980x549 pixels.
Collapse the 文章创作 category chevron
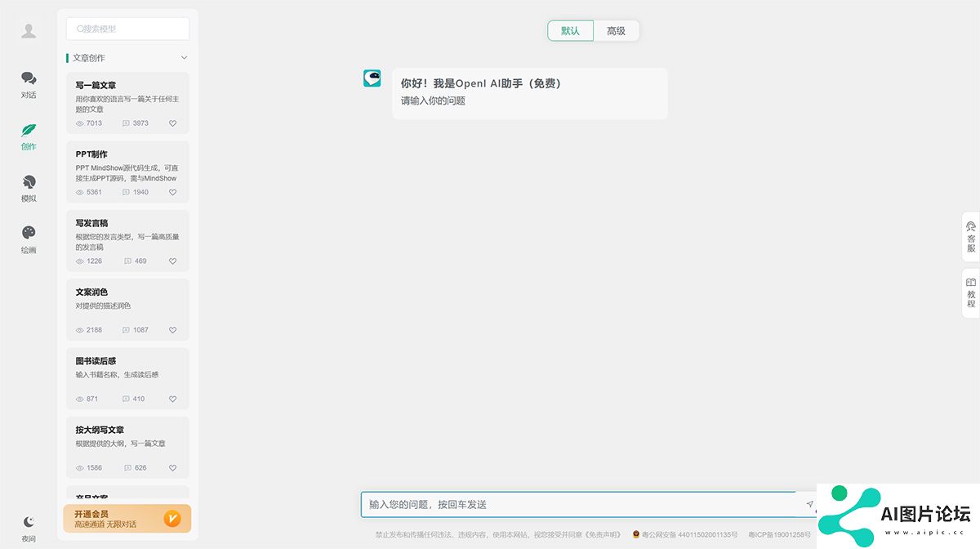184,58
